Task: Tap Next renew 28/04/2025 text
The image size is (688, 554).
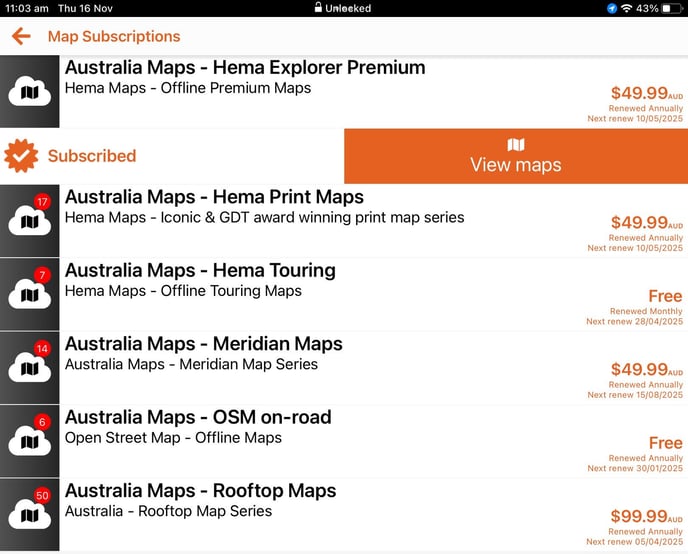Action: (x=634, y=322)
